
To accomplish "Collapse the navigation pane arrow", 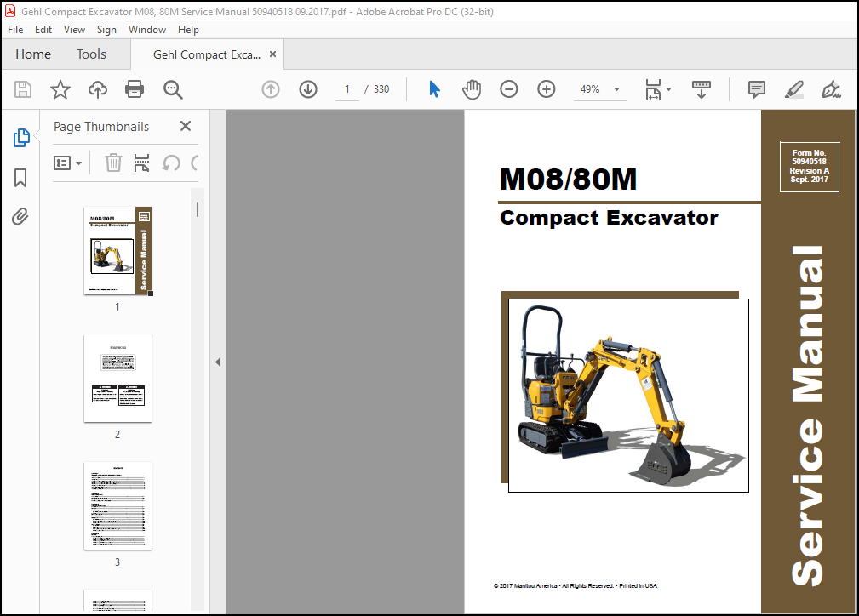I will click(218, 362).
